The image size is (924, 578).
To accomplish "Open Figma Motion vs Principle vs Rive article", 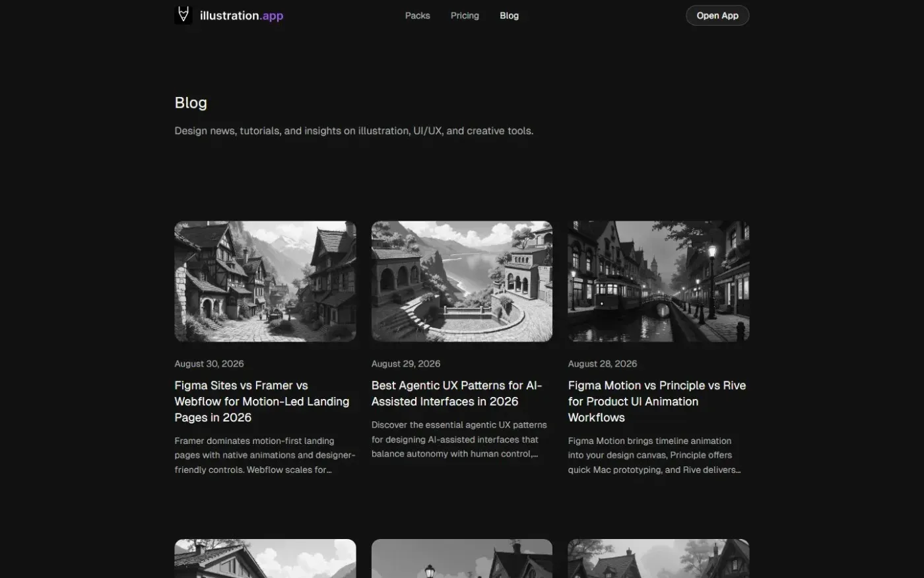I will tap(657, 401).
